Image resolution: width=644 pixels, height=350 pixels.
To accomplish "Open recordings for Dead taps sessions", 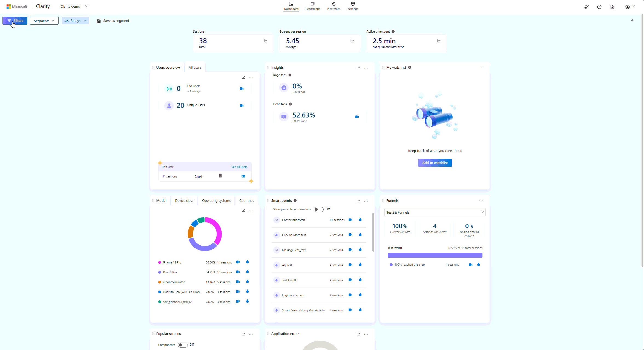I will (357, 117).
